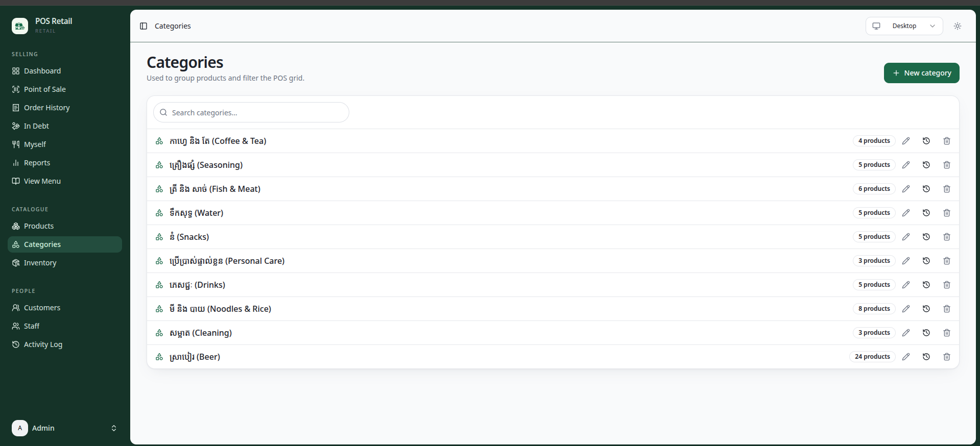Delete the Noodles & Rice category
Image resolution: width=980 pixels, height=446 pixels.
[x=947, y=309]
